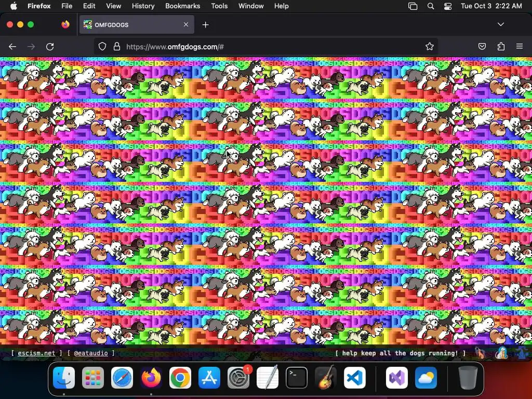The image size is (532, 399).
Task: Expand the list all tabs chevron
Action: coord(500,24)
